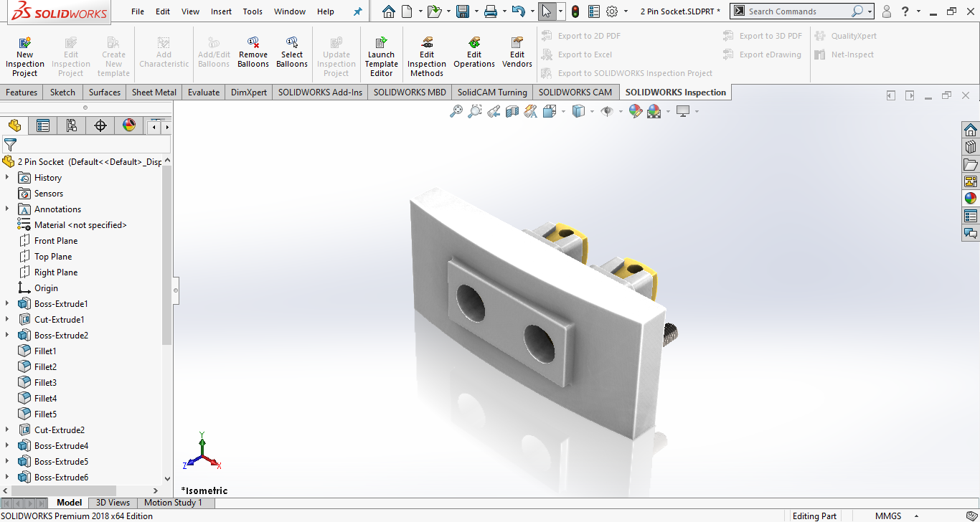Open the Hide/Show Items dropdown arrow
This screenshot has height=522, width=980.
coord(620,111)
